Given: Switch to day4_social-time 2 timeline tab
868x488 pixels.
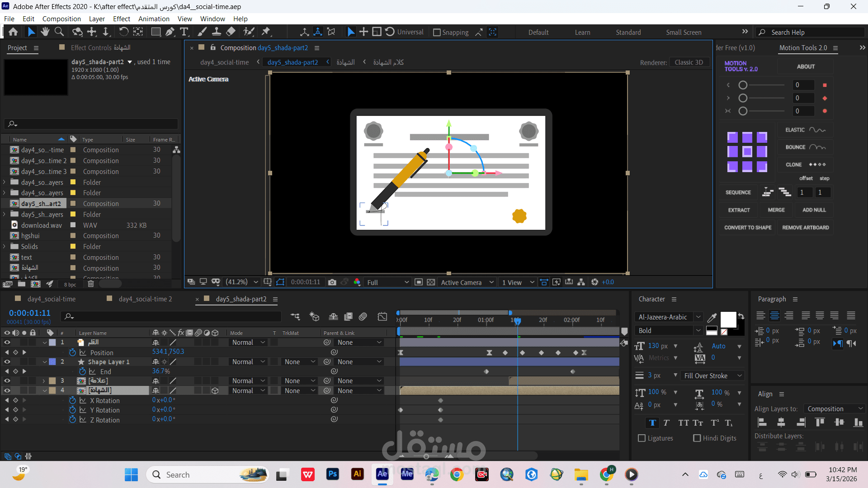Looking at the screenshot, I should click(145, 299).
